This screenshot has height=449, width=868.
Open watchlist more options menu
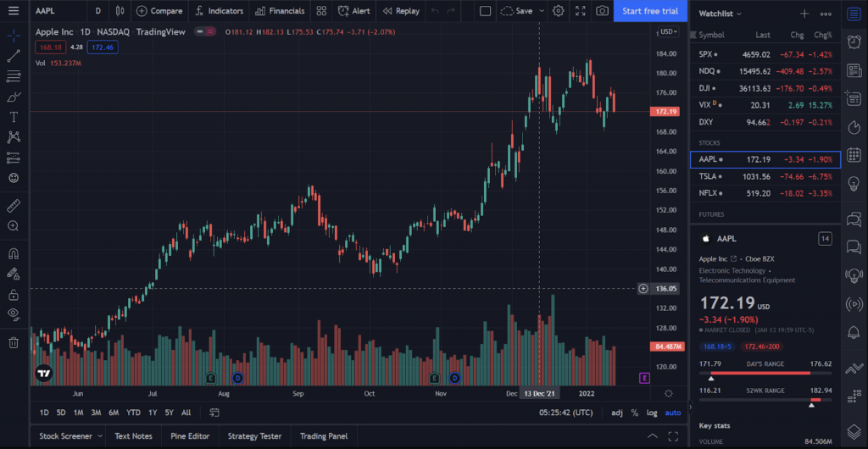(x=826, y=14)
